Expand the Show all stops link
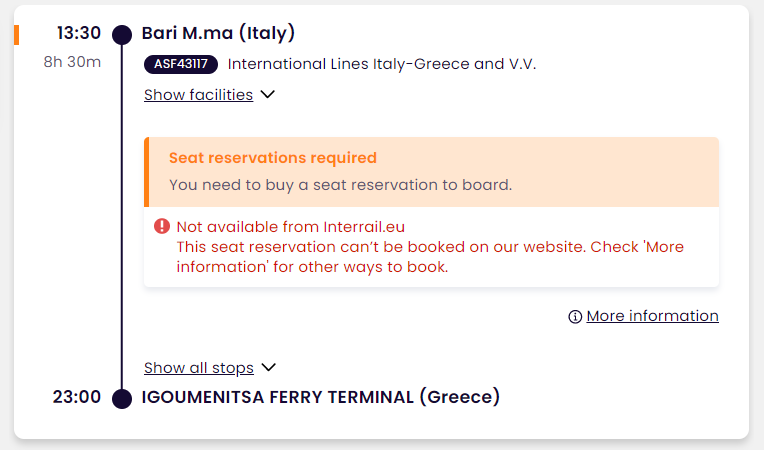Image resolution: width=764 pixels, height=450 pixels. tap(199, 368)
